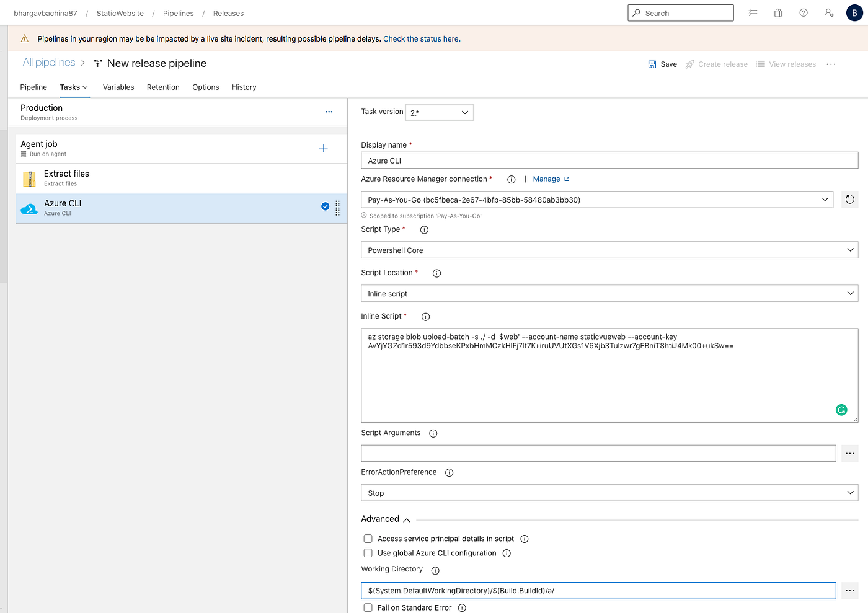
Task: Open user settings person icon
Action: click(x=828, y=12)
